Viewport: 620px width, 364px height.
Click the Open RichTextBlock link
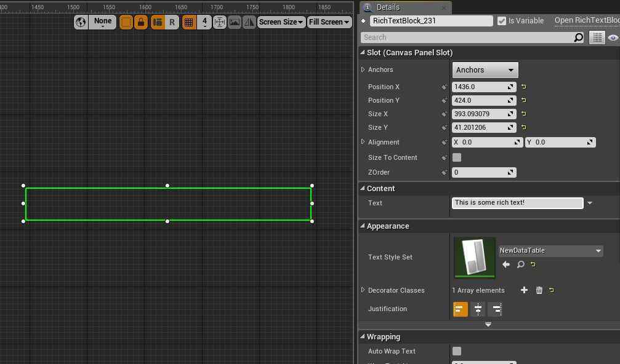[x=587, y=20]
